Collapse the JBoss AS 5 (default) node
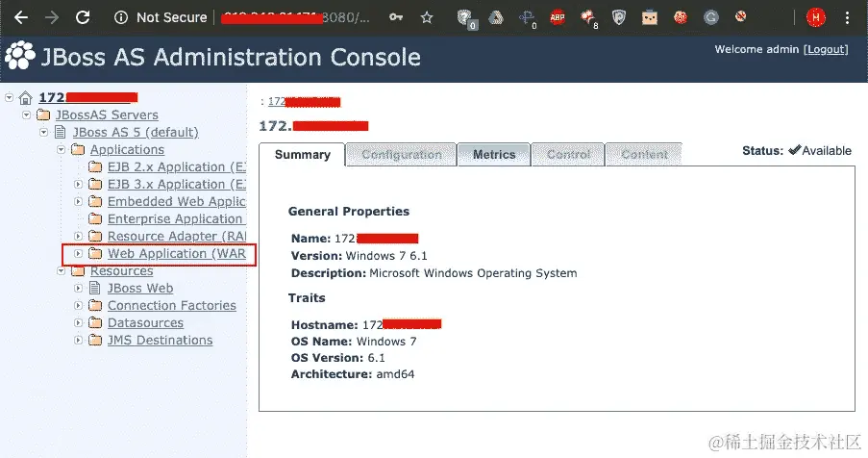868x458 pixels. click(43, 133)
